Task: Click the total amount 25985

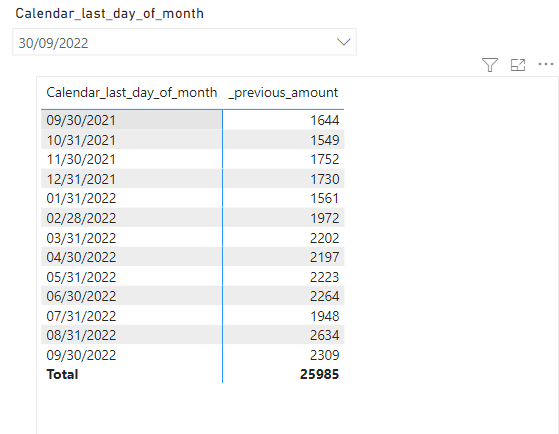Action: [319, 374]
